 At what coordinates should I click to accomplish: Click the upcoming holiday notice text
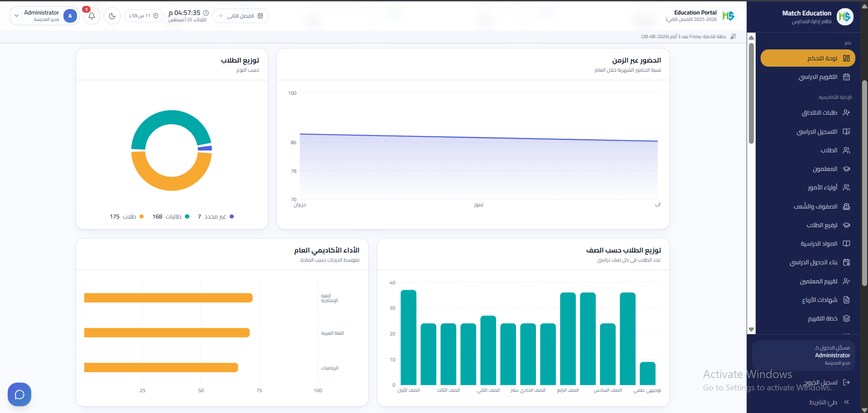[684, 37]
